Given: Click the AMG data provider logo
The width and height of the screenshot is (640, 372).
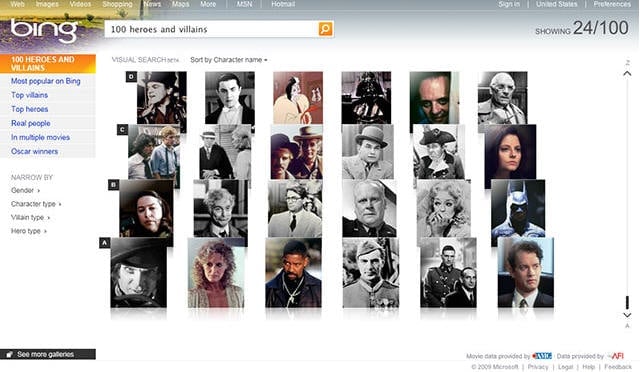Looking at the screenshot, I should pyautogui.click(x=542, y=356).
